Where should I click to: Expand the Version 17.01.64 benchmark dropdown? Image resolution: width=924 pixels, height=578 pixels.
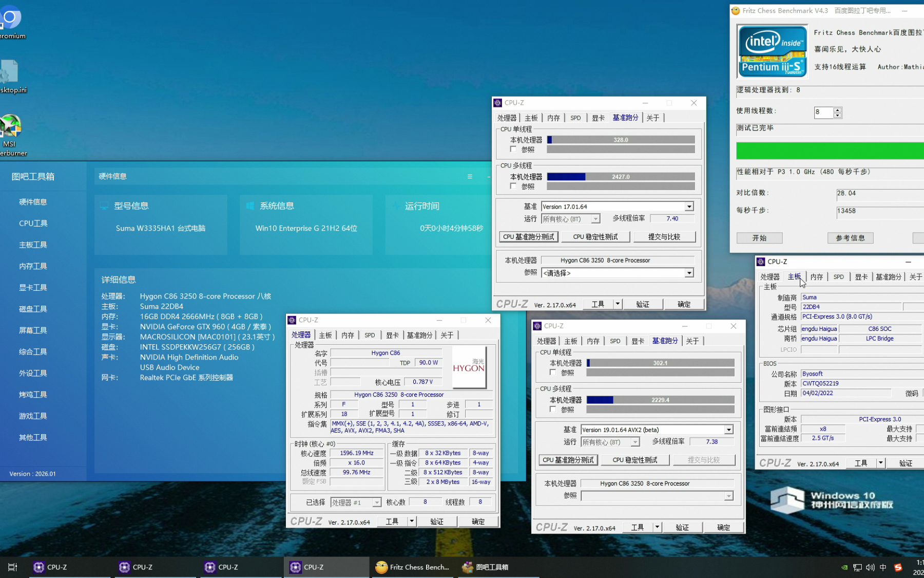tap(689, 207)
